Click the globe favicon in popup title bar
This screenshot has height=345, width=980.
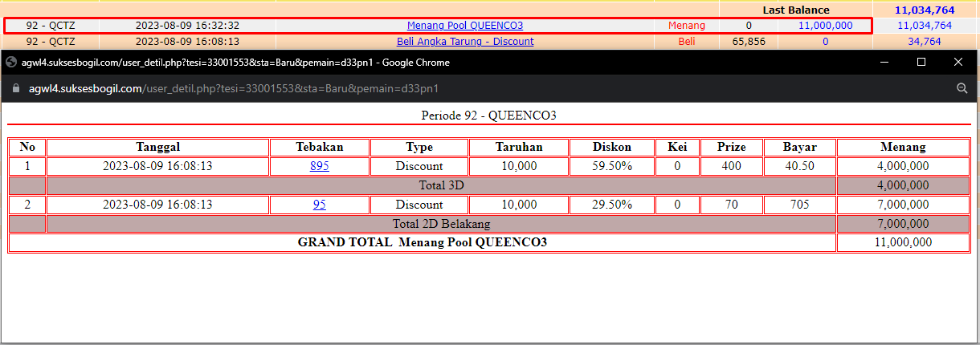coord(11,62)
